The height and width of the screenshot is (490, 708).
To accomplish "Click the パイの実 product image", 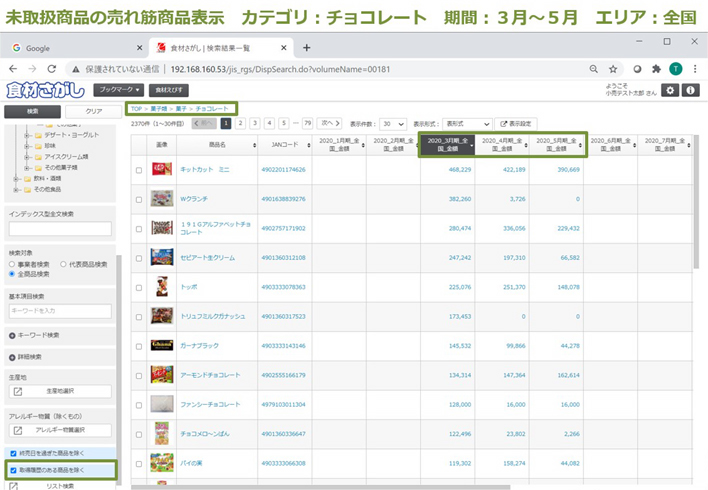I will tap(162, 463).
